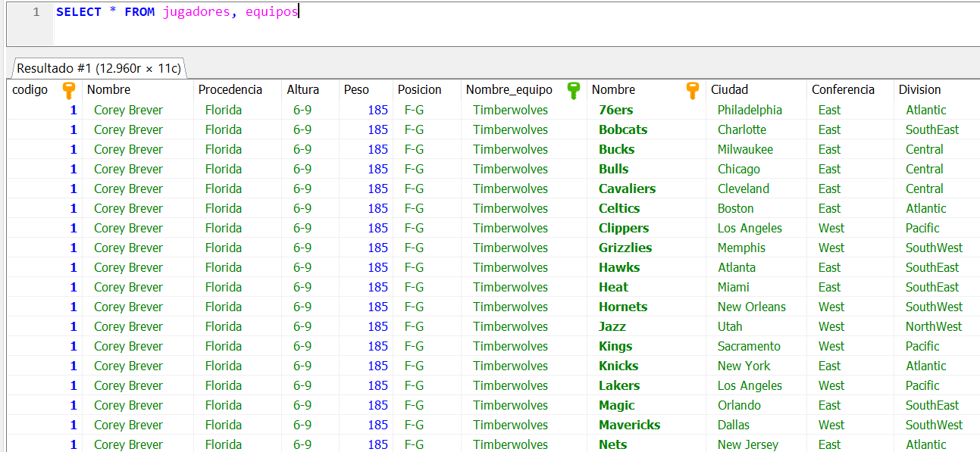The image size is (980, 452).
Task: Click Corey Brever in the 76ers row
Action: coord(128,110)
